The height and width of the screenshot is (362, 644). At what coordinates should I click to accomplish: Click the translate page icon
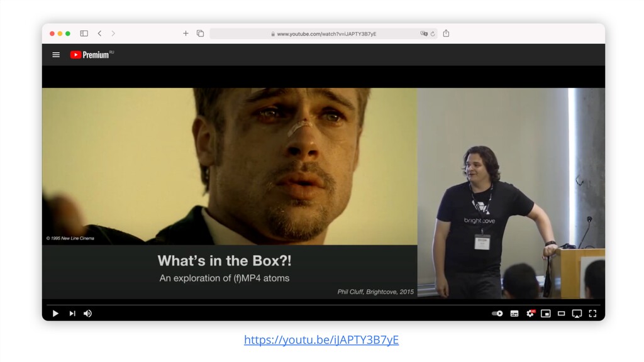[424, 34]
